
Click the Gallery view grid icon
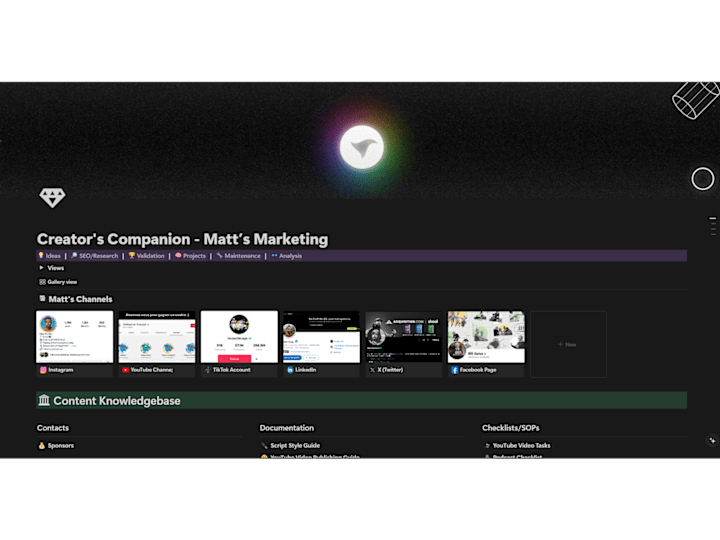(x=42, y=282)
